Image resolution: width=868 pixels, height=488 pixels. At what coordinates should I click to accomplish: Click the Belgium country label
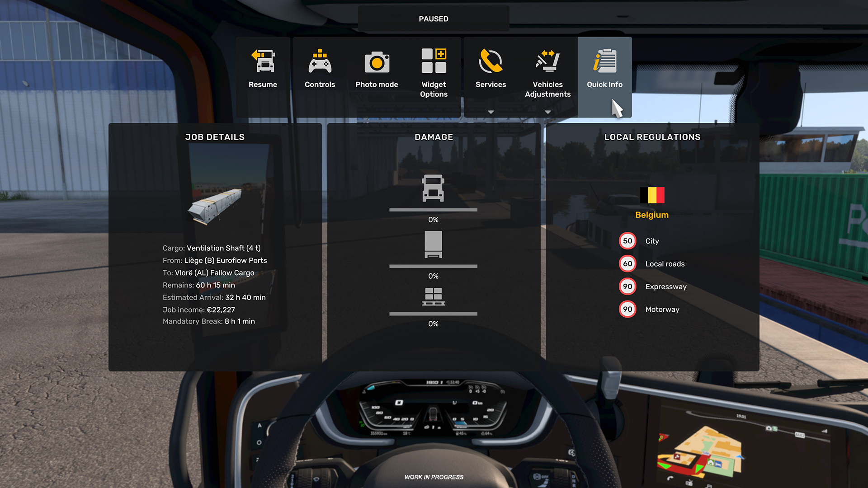tap(652, 215)
